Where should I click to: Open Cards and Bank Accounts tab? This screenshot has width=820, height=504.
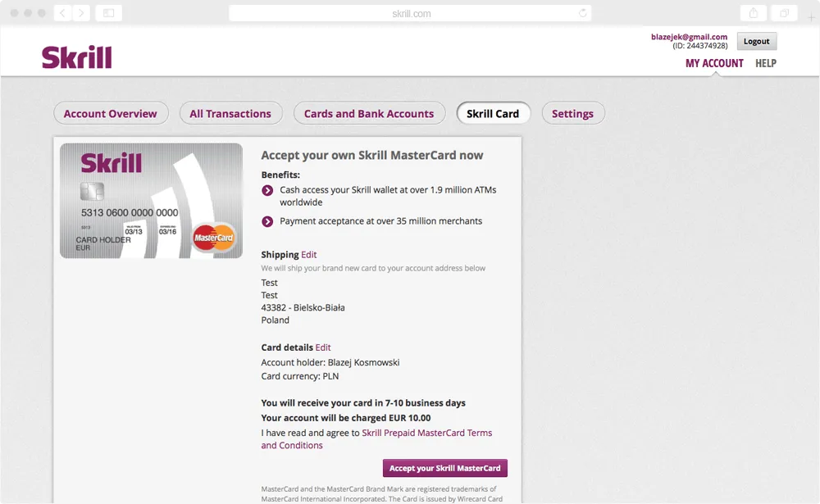coord(369,113)
